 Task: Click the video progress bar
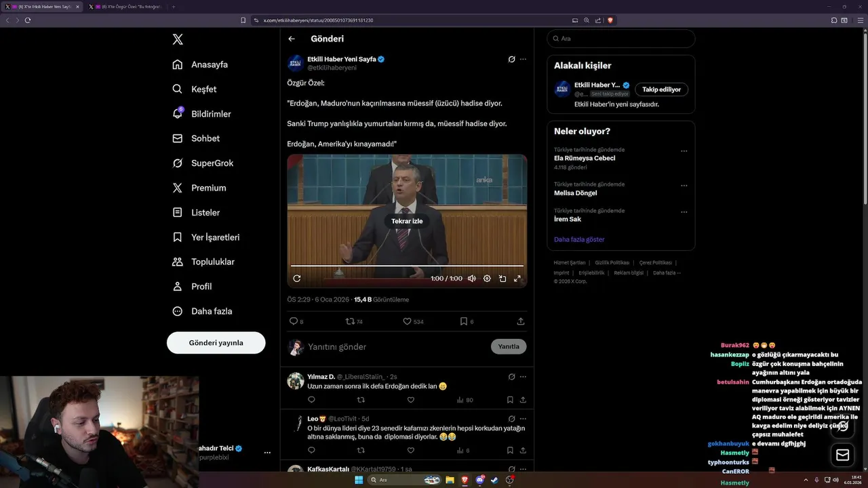[407, 266]
